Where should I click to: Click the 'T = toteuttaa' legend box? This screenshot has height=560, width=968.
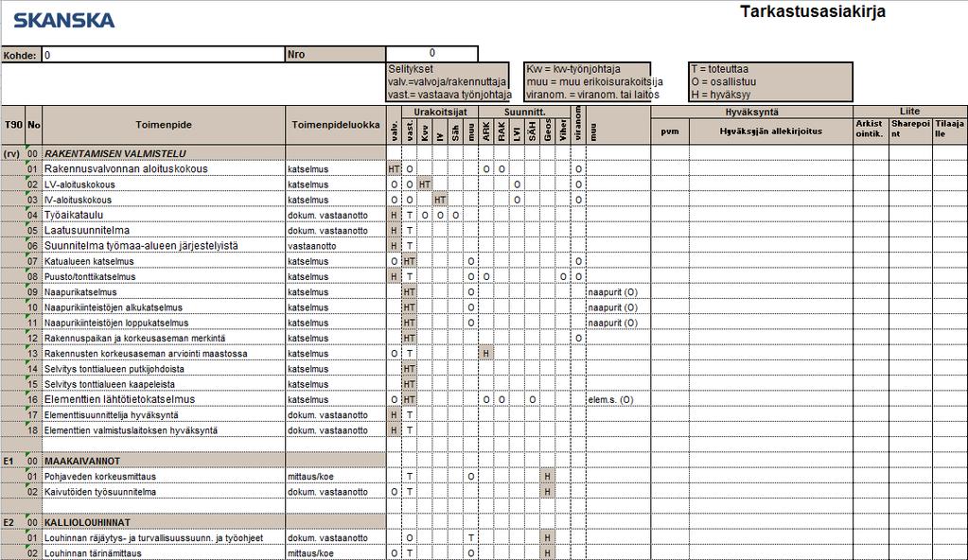770,81
